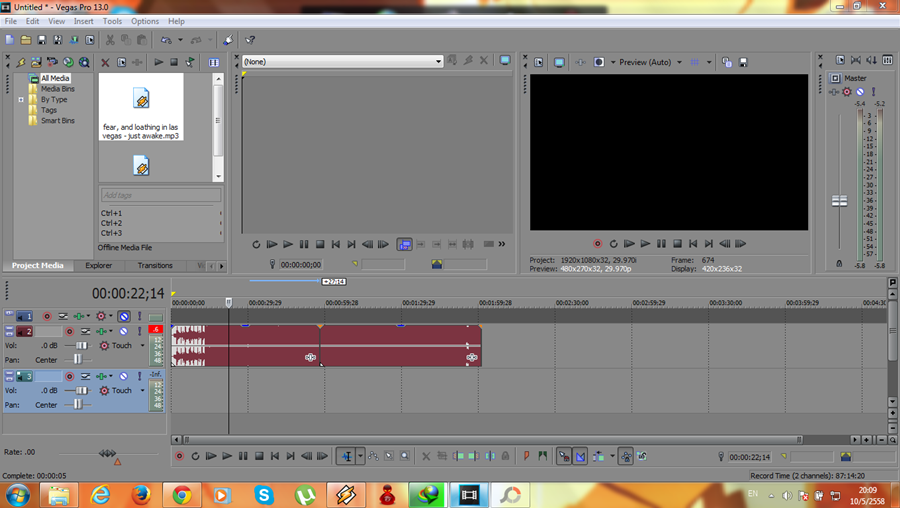The image size is (900, 508).
Task: Click Record in the video preview transport
Action: coord(598,244)
